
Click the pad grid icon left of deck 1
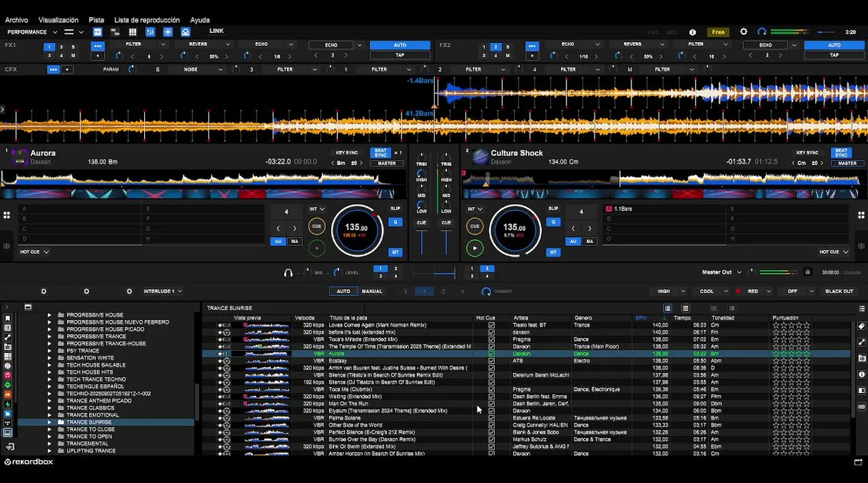6,215
